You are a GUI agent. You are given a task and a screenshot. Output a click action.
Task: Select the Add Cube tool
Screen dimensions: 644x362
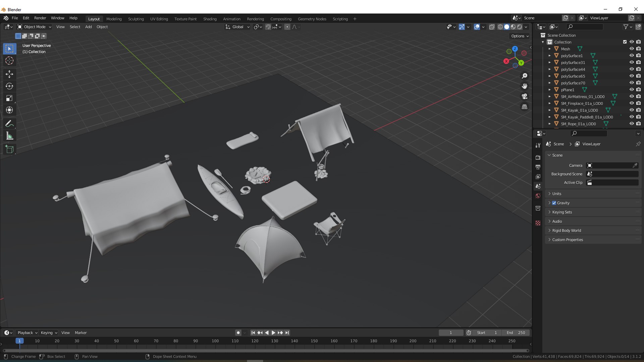click(9, 149)
